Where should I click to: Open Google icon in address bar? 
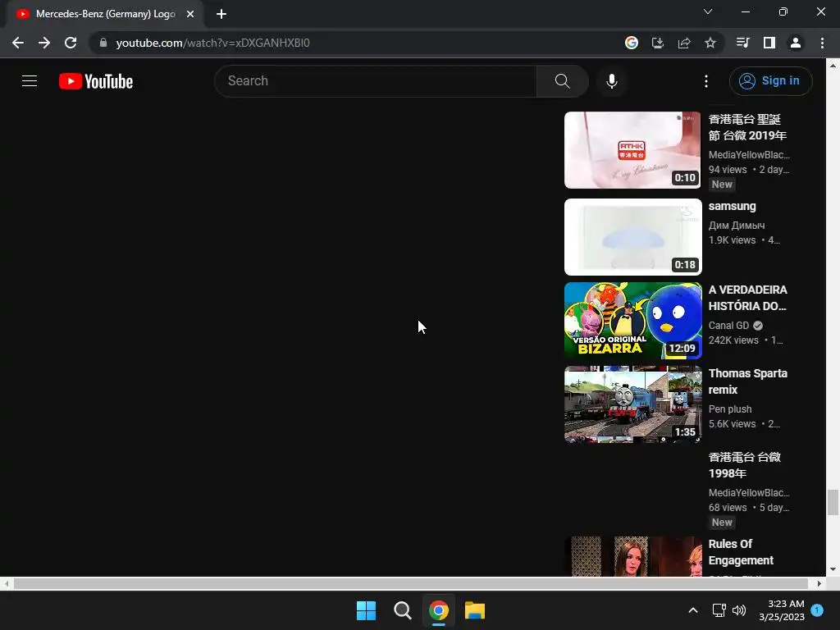(x=632, y=43)
